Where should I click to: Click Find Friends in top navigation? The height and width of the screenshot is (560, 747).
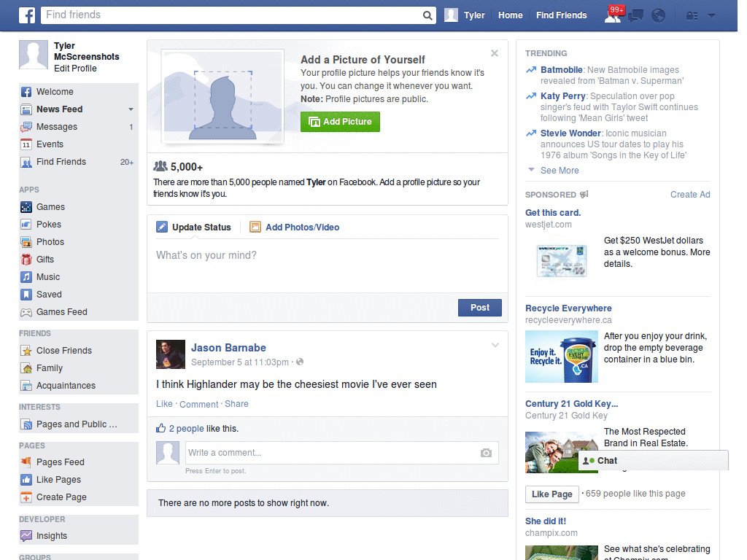561,15
